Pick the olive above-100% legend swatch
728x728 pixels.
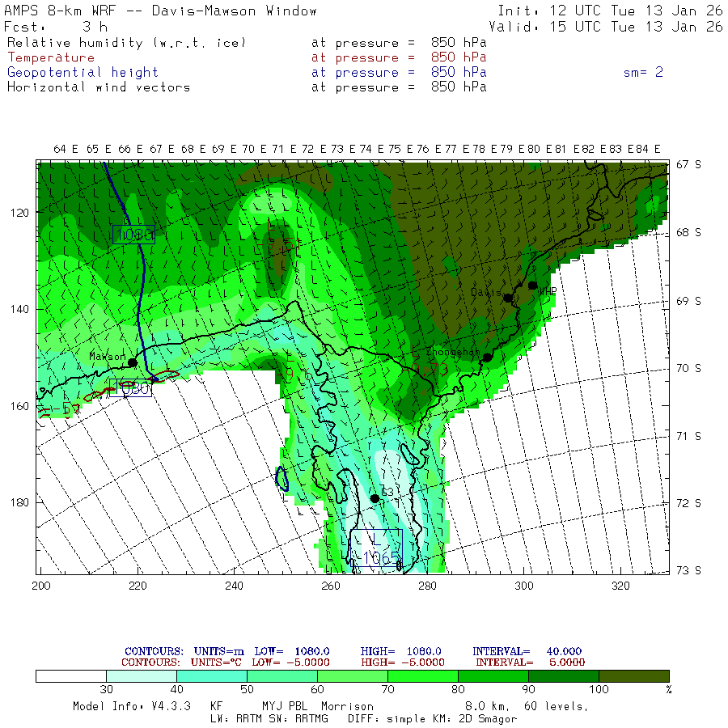coord(634,676)
